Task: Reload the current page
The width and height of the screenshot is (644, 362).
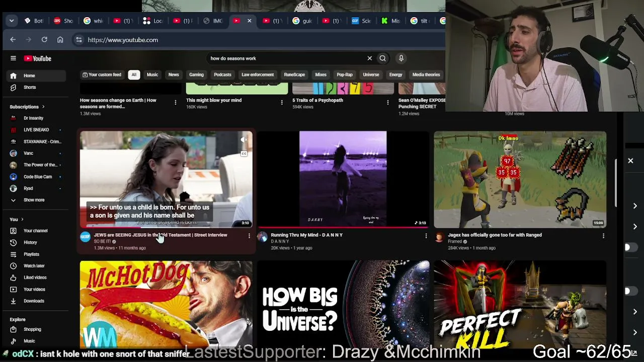Action: coord(44,40)
